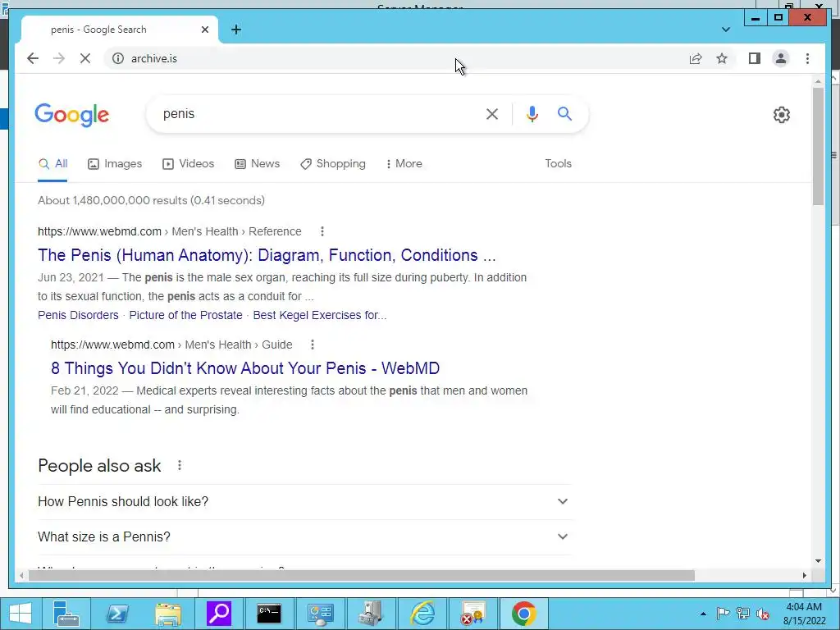This screenshot has width=840, height=630.
Task: Open the network tray icon
Action: (742, 614)
